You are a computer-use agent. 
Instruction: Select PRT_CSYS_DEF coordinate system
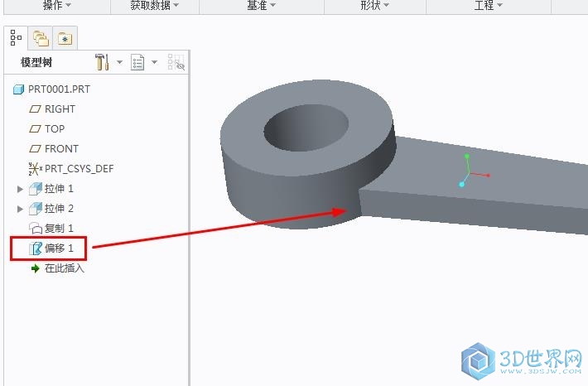[80, 169]
